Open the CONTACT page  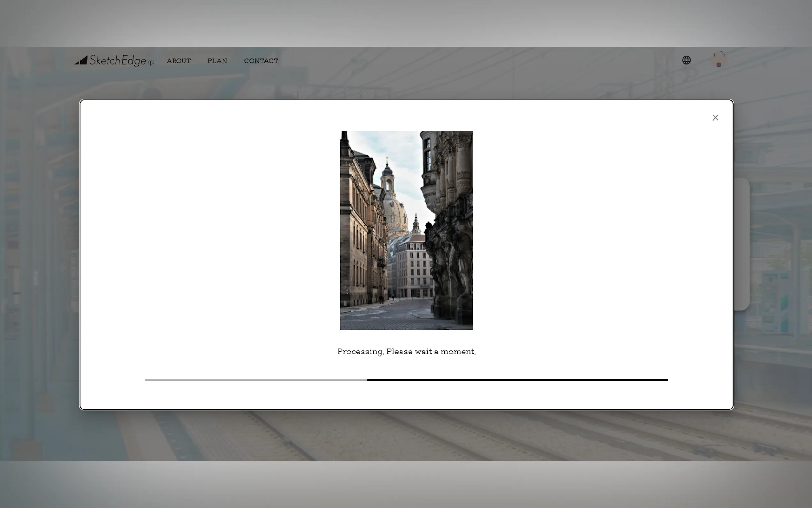[x=261, y=61]
